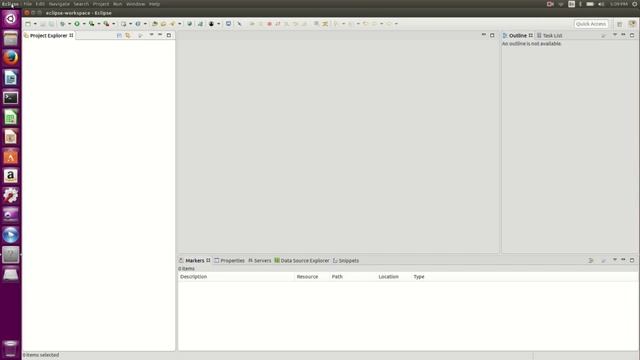Open the Edit menu
The height and width of the screenshot is (360, 640).
[x=40, y=4]
